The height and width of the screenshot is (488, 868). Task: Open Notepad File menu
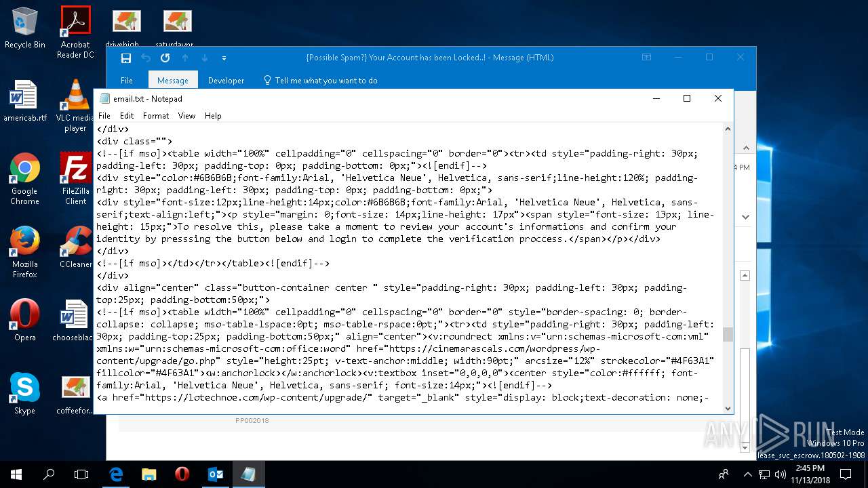pyautogui.click(x=104, y=116)
